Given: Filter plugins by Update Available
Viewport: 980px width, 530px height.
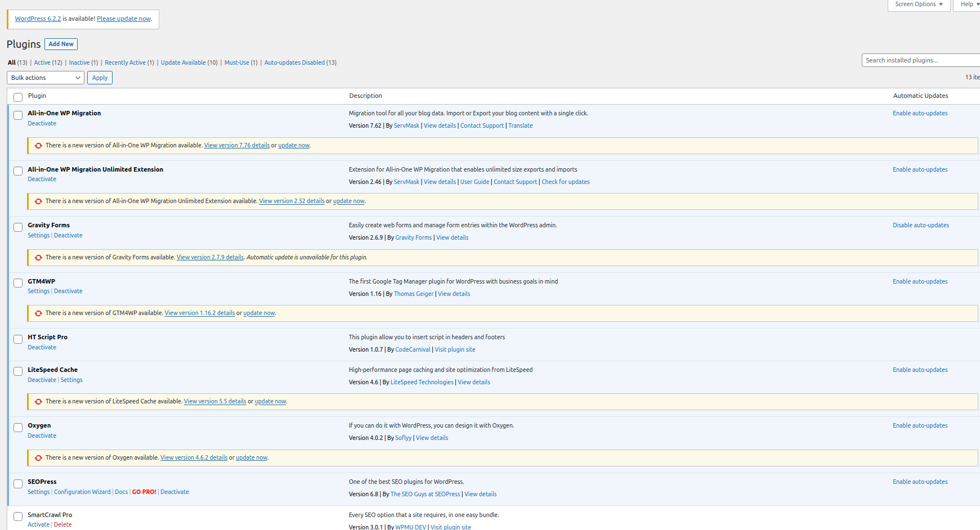Looking at the screenshot, I should point(183,62).
